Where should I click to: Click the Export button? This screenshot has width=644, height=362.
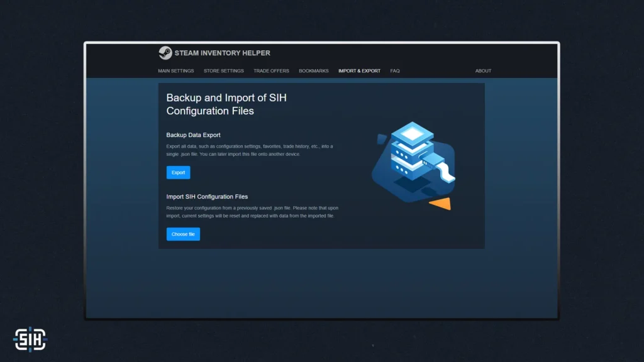178,172
